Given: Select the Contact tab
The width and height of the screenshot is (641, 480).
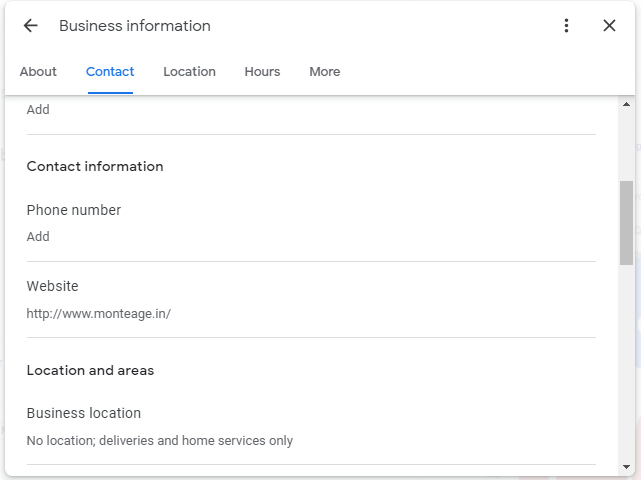Looking at the screenshot, I should 110,72.
